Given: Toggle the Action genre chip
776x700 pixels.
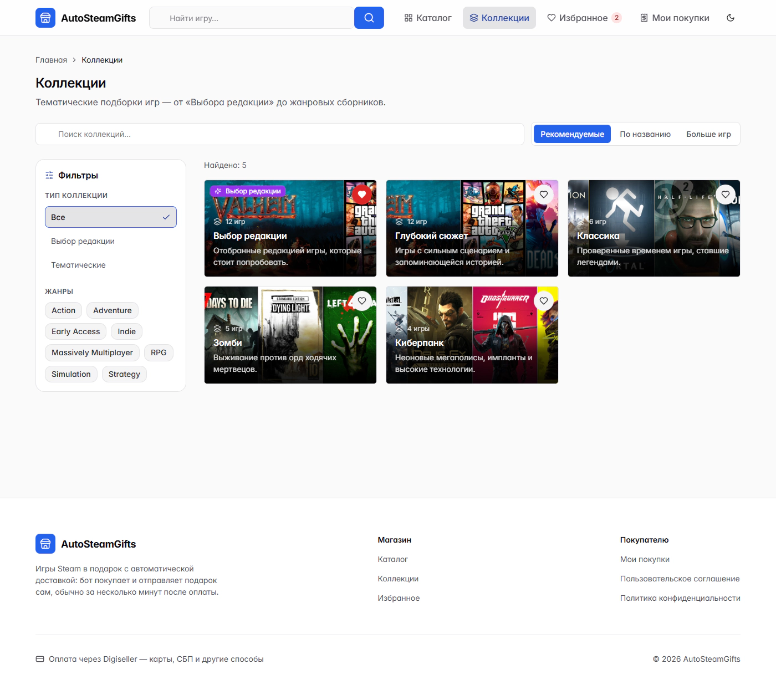Looking at the screenshot, I should click(64, 310).
